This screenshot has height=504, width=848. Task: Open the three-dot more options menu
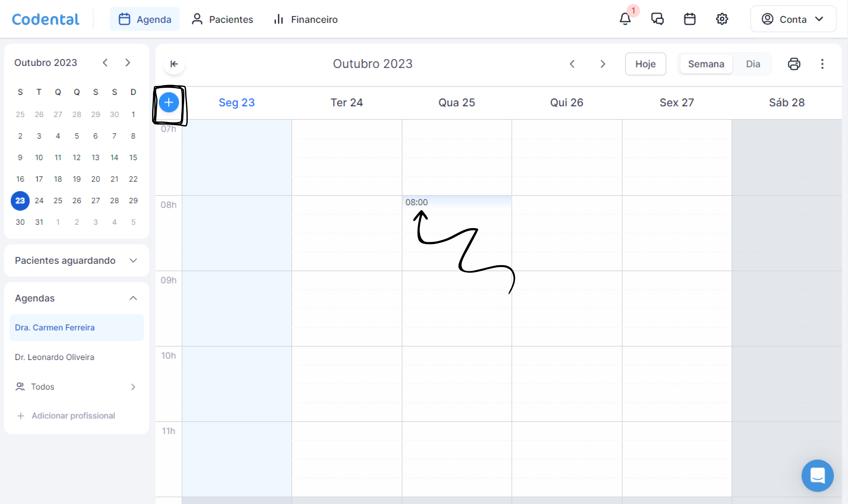[822, 64]
